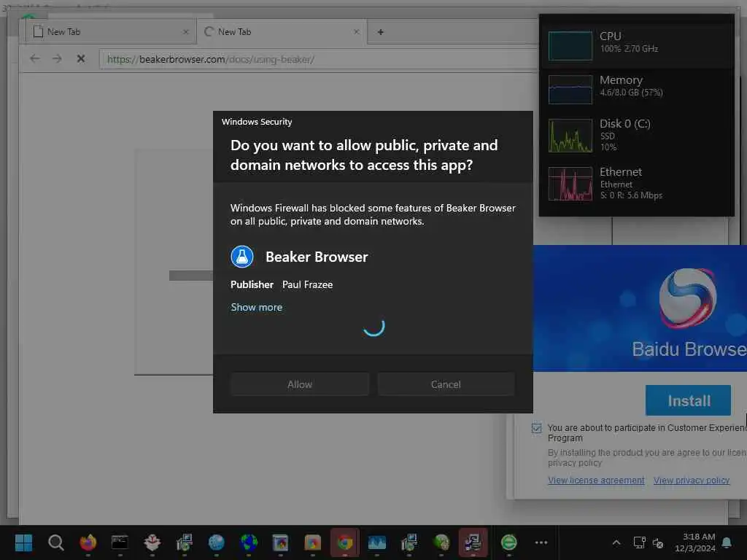Open View privacy policy link
The image size is (747, 560).
point(692,481)
